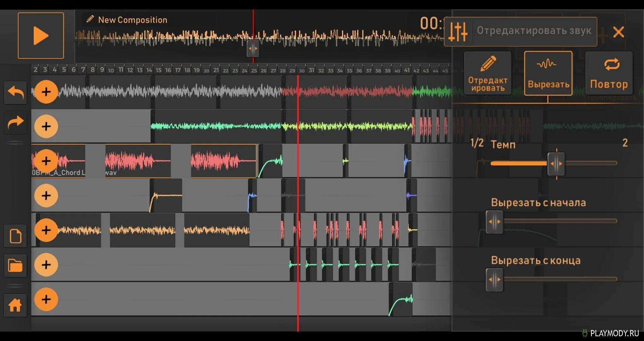Click the overview waveform at the top
This screenshot has height=341, width=644.
pos(259,38)
